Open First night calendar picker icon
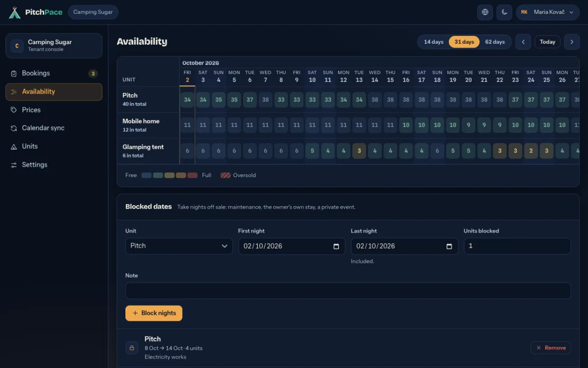The width and height of the screenshot is (588, 368). [x=336, y=246]
